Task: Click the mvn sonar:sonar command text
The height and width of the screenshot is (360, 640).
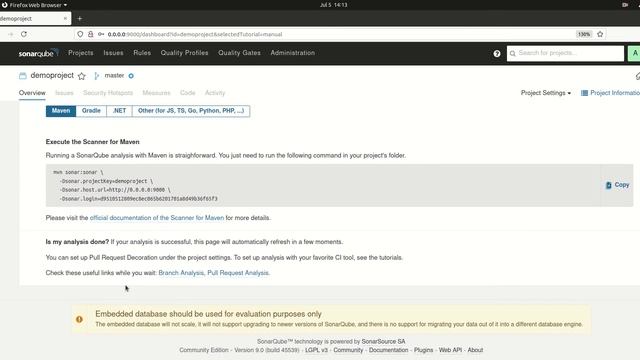Action: 78,172
